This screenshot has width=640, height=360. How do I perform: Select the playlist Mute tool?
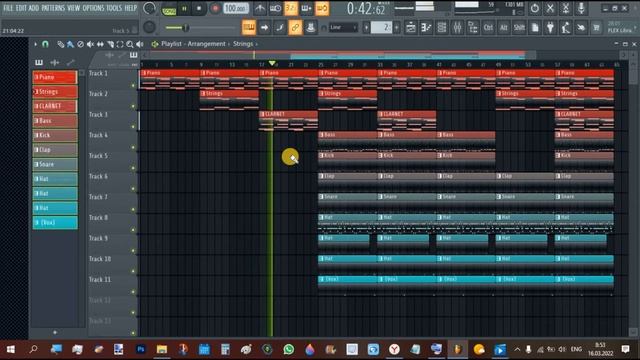90,44
